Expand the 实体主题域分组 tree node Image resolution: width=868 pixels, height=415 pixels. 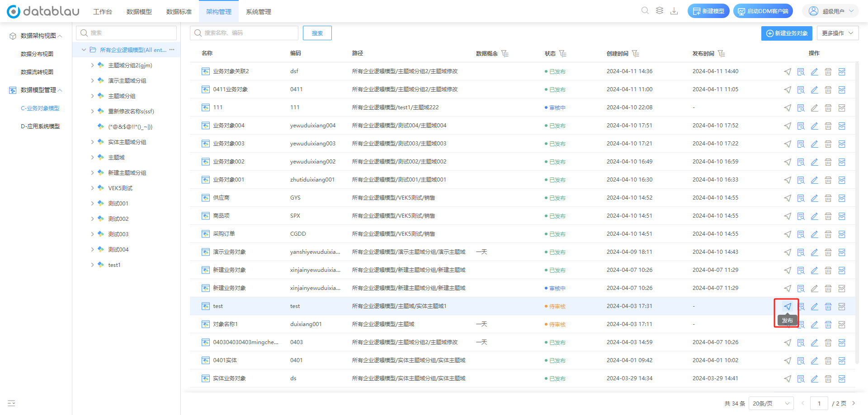[x=92, y=142]
